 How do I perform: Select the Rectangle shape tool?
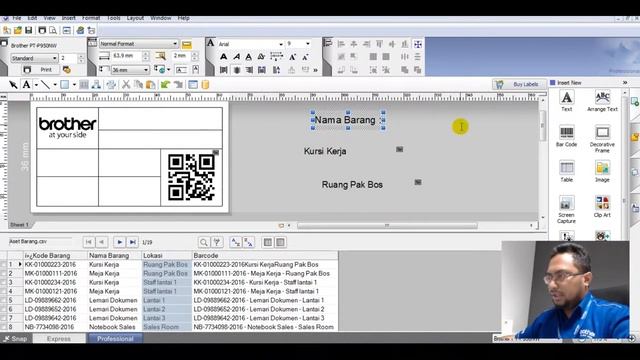point(64,85)
